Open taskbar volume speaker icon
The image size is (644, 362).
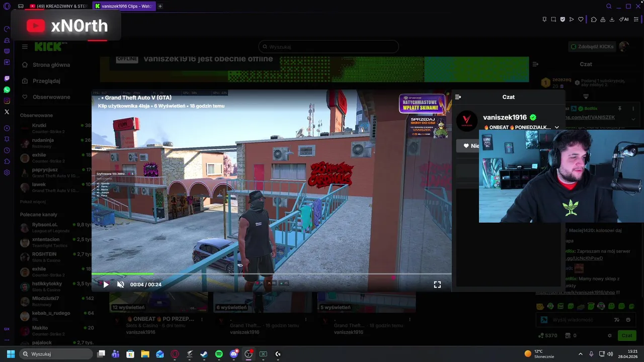pos(610,354)
